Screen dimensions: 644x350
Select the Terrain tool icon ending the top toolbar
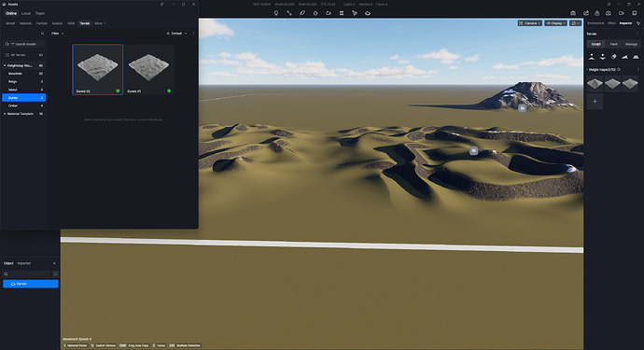tap(368, 13)
